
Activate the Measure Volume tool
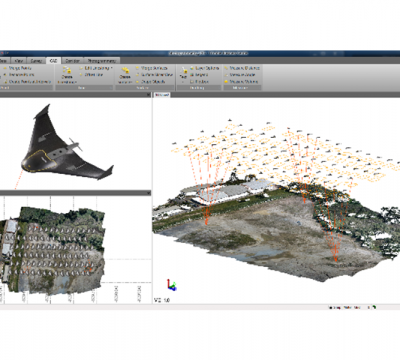[242, 81]
